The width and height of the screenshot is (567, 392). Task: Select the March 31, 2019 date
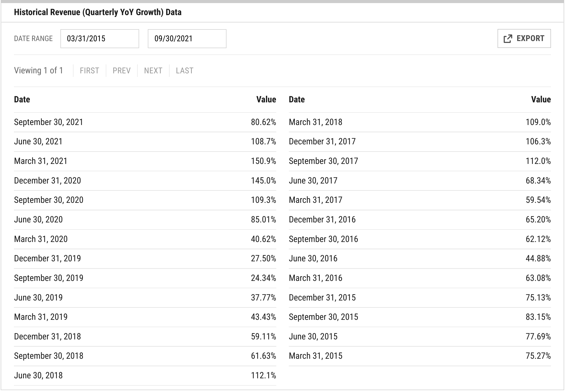(41, 317)
